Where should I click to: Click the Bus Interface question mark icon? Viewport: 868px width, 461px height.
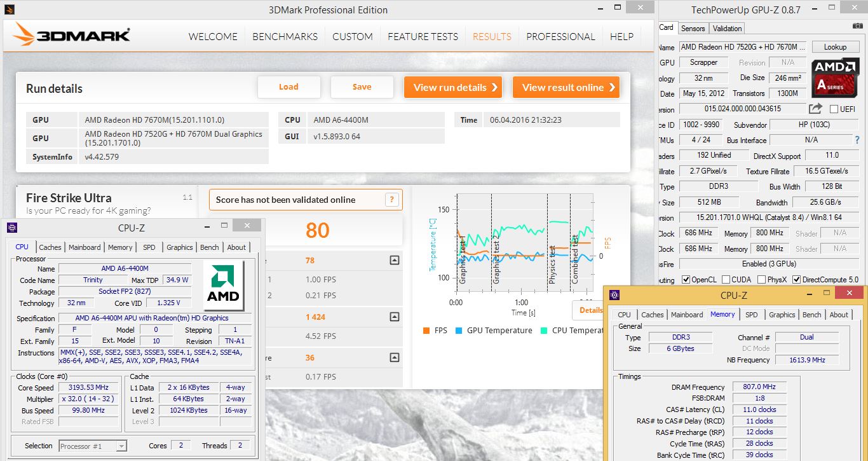[857, 140]
